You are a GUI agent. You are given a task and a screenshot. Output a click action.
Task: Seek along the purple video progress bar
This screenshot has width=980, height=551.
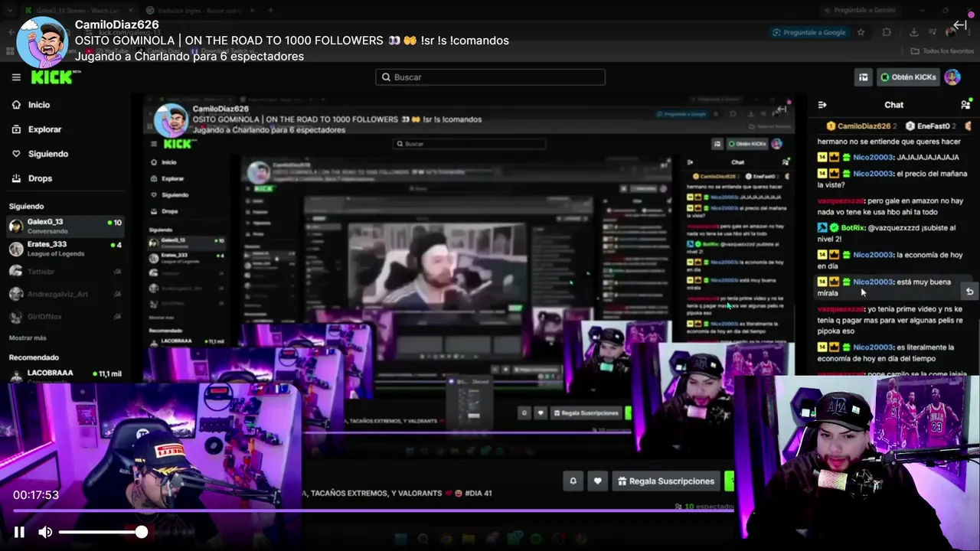pos(375,510)
